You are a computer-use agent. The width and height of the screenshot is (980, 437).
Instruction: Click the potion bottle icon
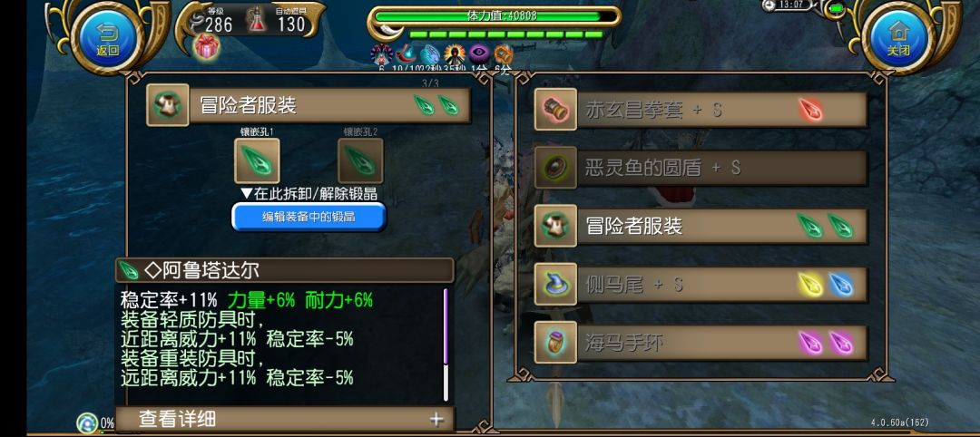pos(256,20)
